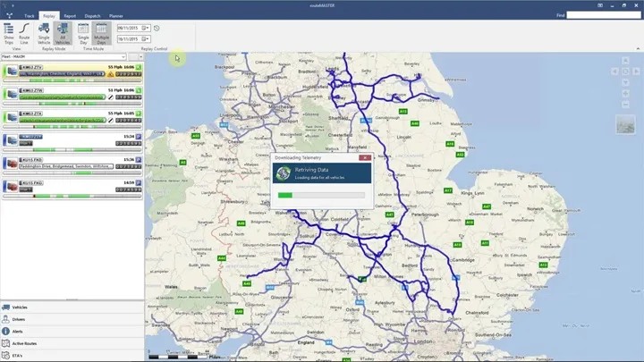The width and height of the screenshot is (644, 362).
Task: Click the first vehicle's trip timeline bar
Action: click(72, 80)
